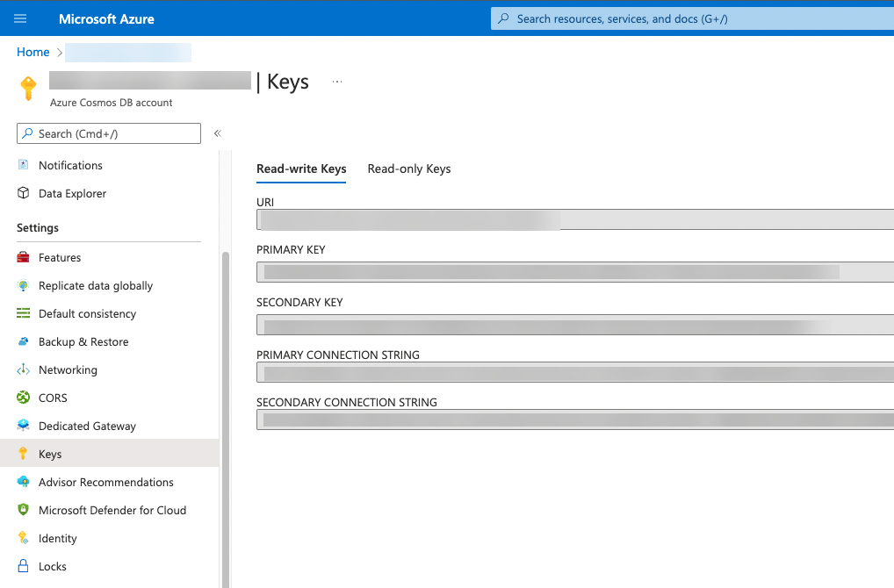This screenshot has height=588, width=894.
Task: Click the Data Explorer cube icon
Action: (23, 193)
